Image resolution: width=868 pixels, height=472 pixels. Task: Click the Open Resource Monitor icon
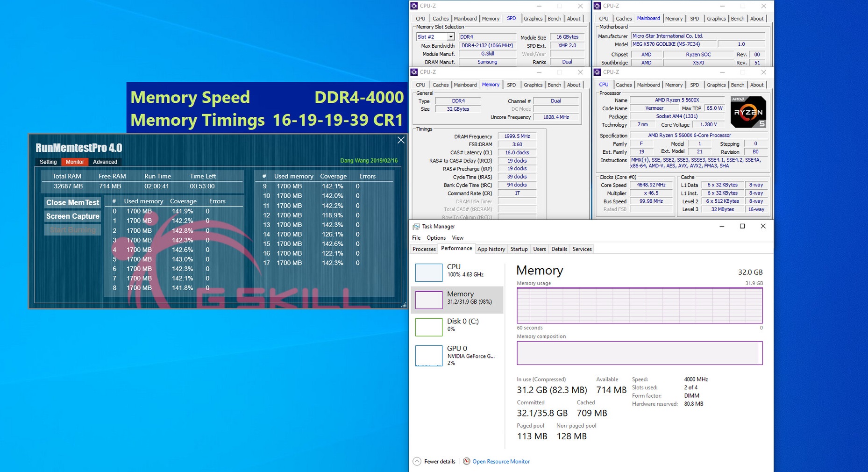[466, 461]
